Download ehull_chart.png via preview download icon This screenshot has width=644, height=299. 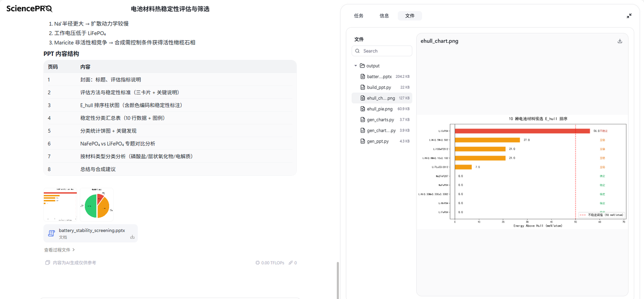coord(620,41)
